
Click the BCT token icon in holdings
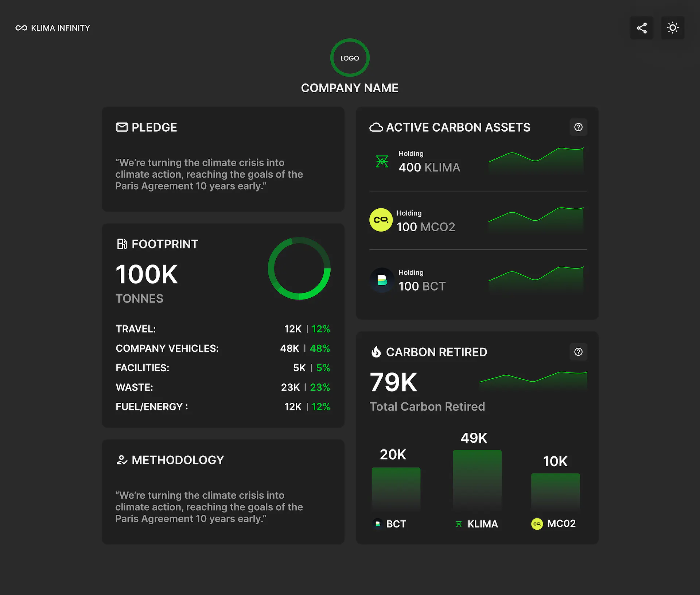coord(382,280)
